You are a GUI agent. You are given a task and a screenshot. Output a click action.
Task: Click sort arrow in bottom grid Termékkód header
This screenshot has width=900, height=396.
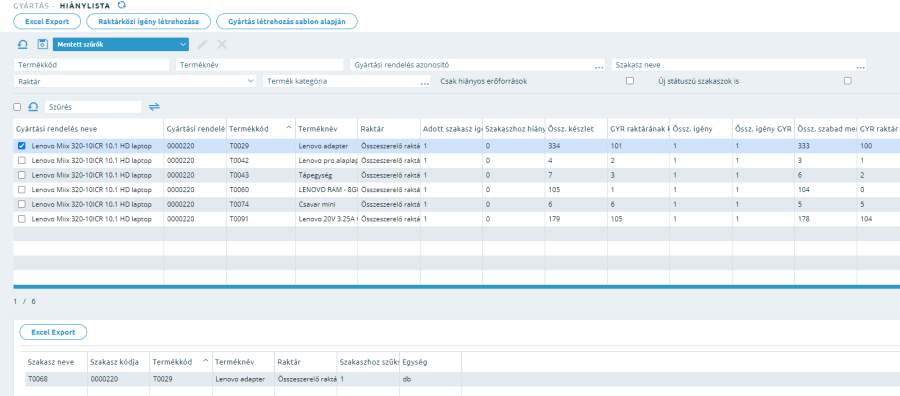[x=205, y=361]
